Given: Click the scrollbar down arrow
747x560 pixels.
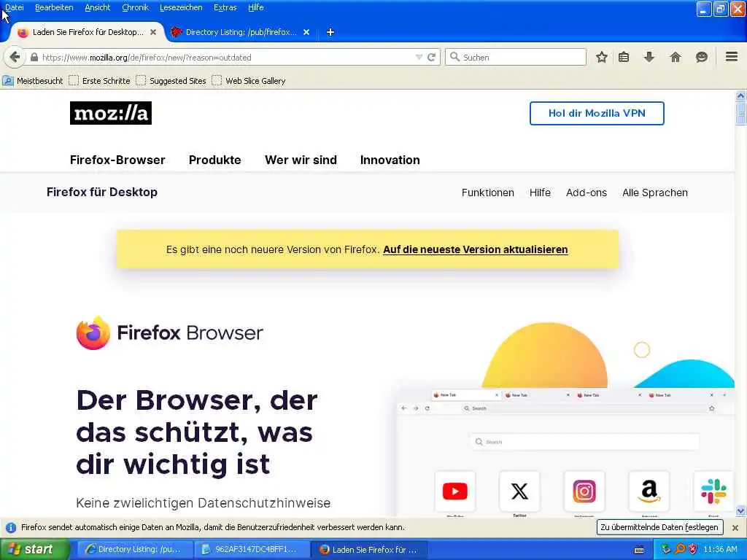Looking at the screenshot, I should coord(740,511).
